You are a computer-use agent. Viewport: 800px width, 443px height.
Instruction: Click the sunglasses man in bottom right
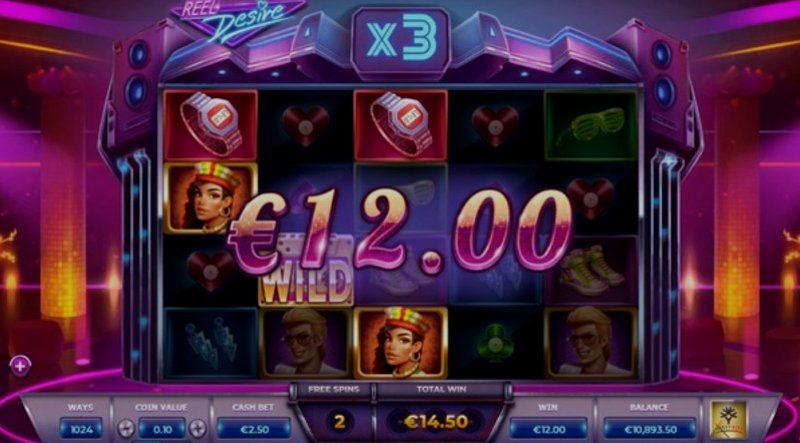pyautogui.click(x=591, y=342)
